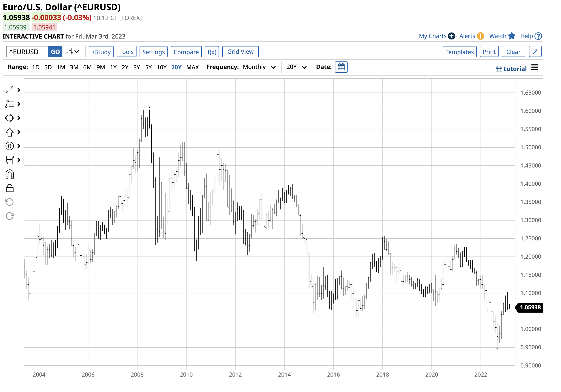Open the bar chart type dropdown
Viewport: 561px width, 392px height.
72,52
